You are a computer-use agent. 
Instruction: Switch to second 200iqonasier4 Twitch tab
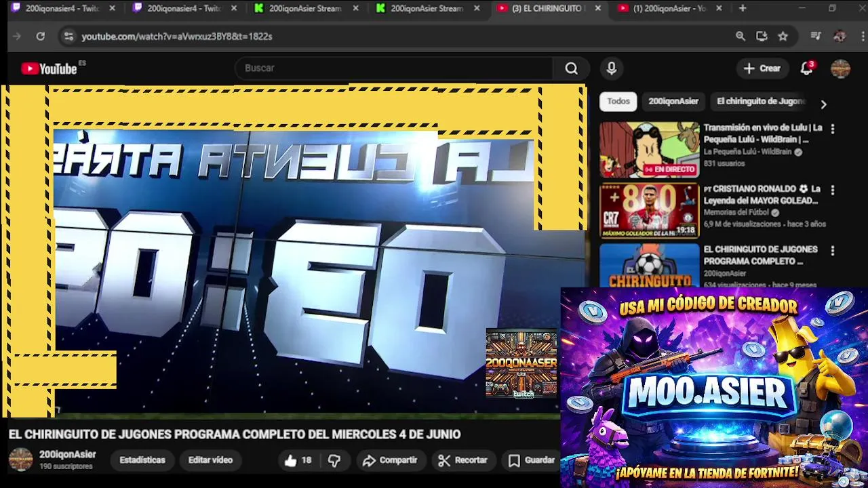click(x=182, y=9)
